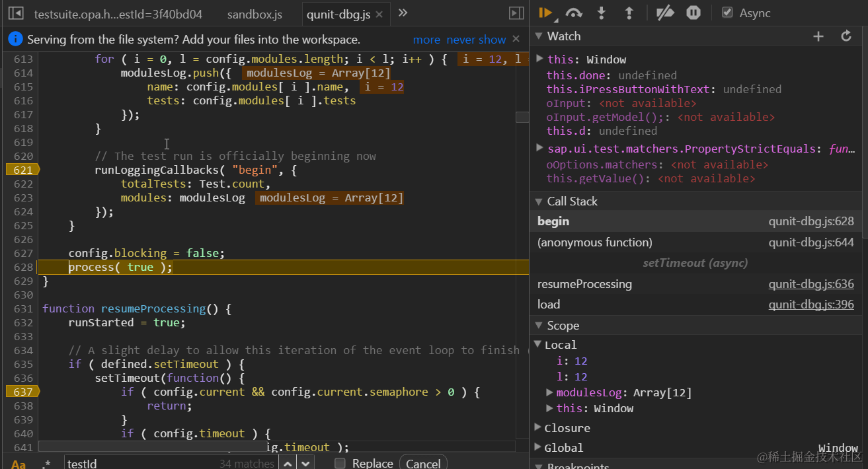Click the 'never show' link
Viewport: 868px width, 469px height.
476,40
